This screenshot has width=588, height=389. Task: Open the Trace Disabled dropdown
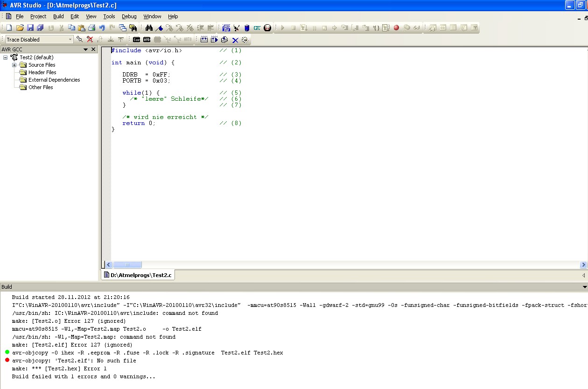click(x=70, y=40)
